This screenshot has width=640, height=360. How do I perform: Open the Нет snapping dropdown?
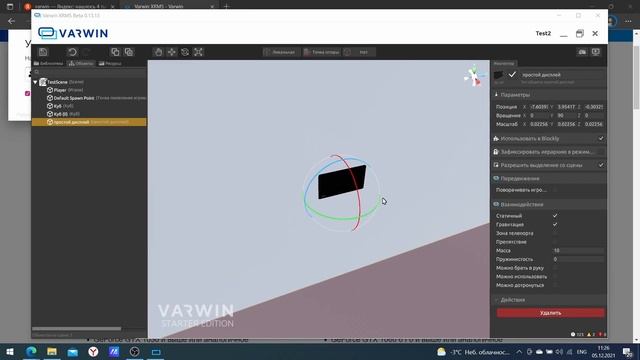pos(359,52)
